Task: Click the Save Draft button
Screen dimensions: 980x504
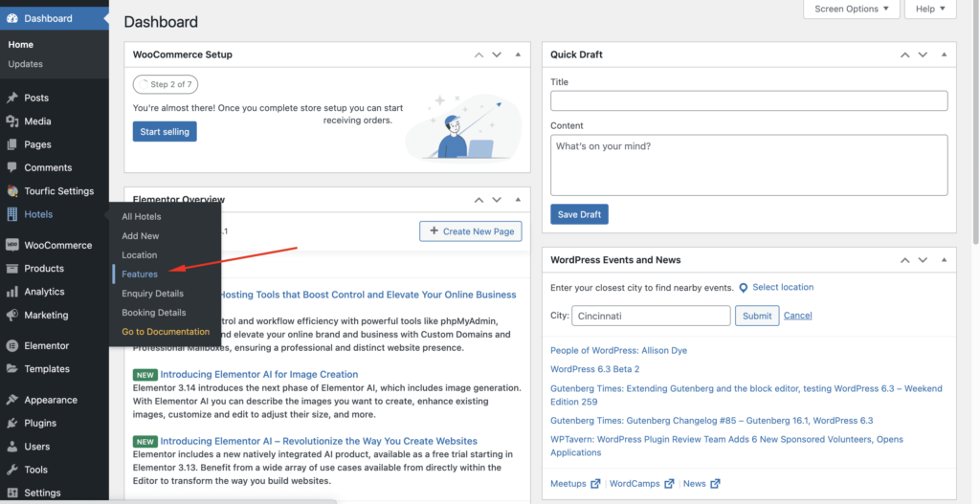Action: pos(579,214)
